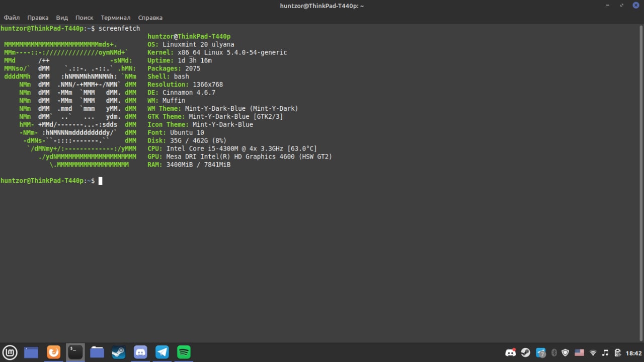Switch to Spotify in the taskbar
Screen dimensions: 644x362
point(184,352)
